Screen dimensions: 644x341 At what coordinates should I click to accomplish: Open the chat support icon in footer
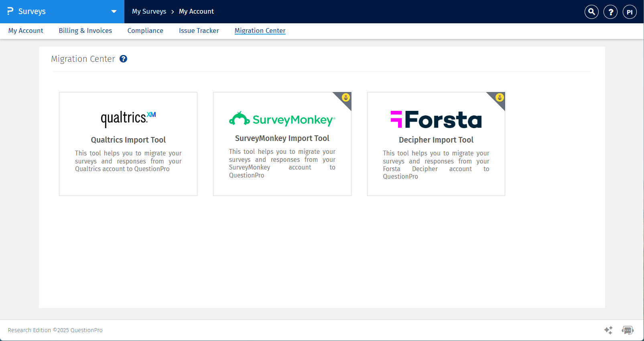click(x=628, y=330)
